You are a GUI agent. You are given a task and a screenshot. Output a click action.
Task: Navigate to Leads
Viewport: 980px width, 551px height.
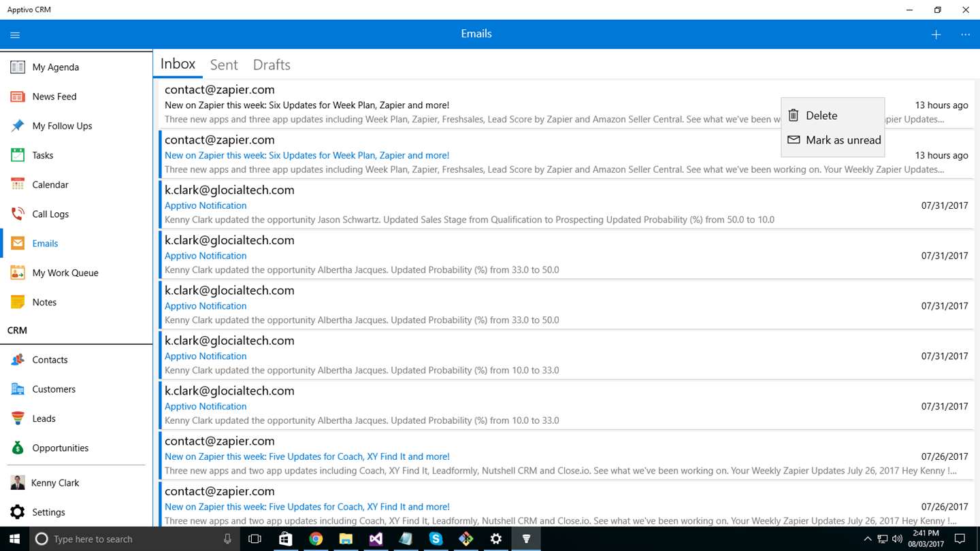click(x=76, y=418)
